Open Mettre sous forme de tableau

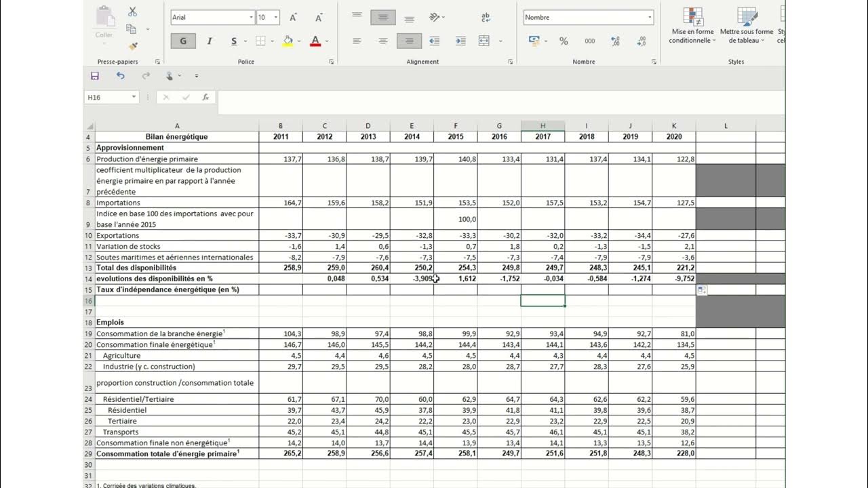point(747,25)
